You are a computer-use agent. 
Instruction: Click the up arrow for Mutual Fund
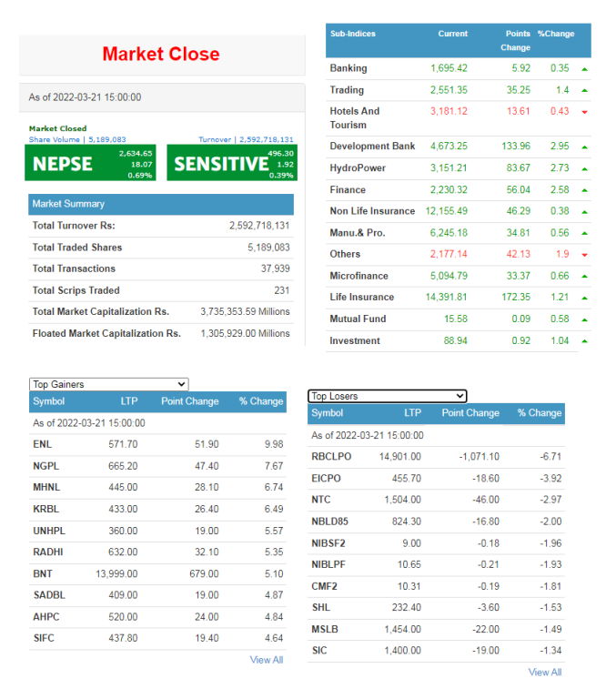[584, 319]
